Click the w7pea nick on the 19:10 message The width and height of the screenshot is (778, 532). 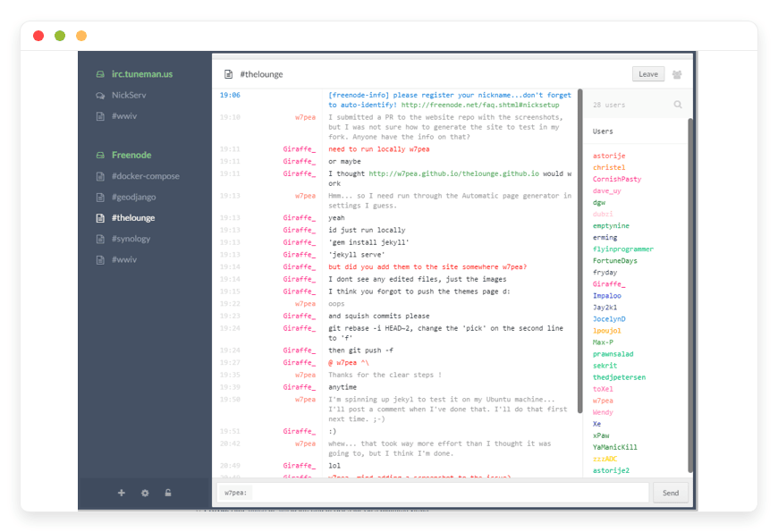pyautogui.click(x=305, y=118)
